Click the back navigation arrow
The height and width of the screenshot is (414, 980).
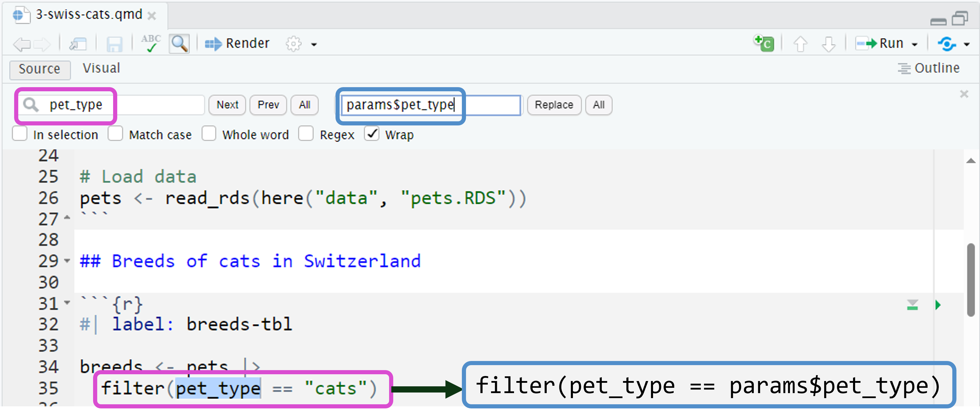[x=22, y=44]
